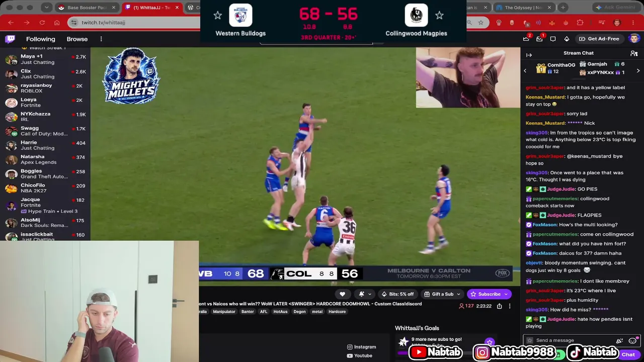The width and height of the screenshot is (644, 362).
Task: Open the Youtube panel link
Action: point(360,356)
